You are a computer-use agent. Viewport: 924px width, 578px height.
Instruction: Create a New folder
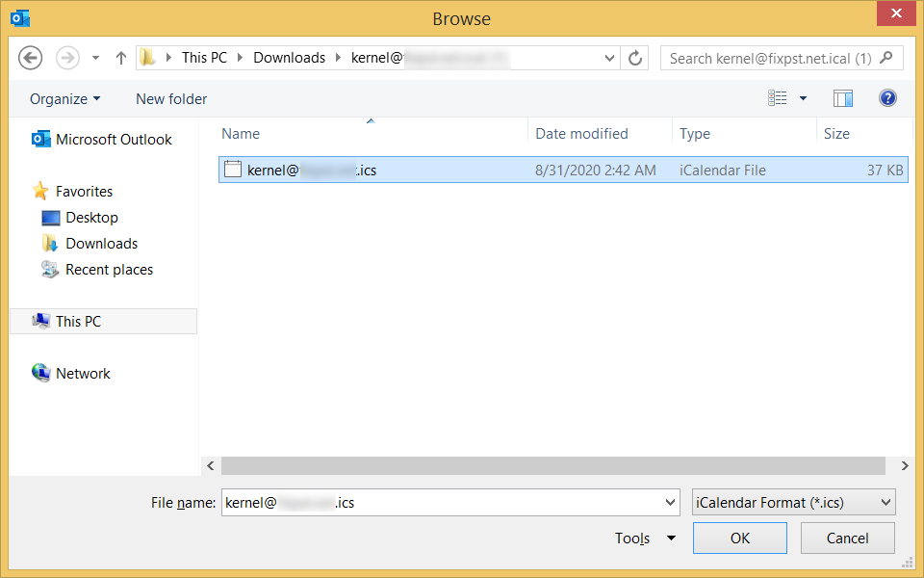[x=171, y=99]
